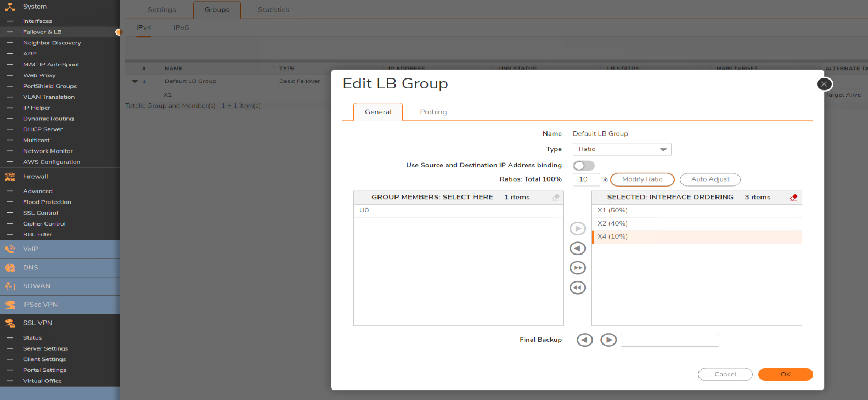Remove selected interface with left arrow button
Screen dimensions: 868x400
click(x=578, y=249)
